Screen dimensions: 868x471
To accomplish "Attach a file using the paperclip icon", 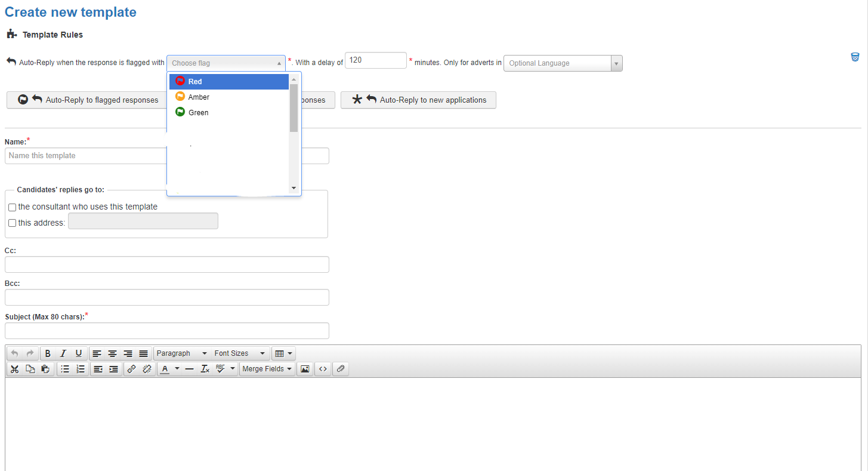I will 341,368.
